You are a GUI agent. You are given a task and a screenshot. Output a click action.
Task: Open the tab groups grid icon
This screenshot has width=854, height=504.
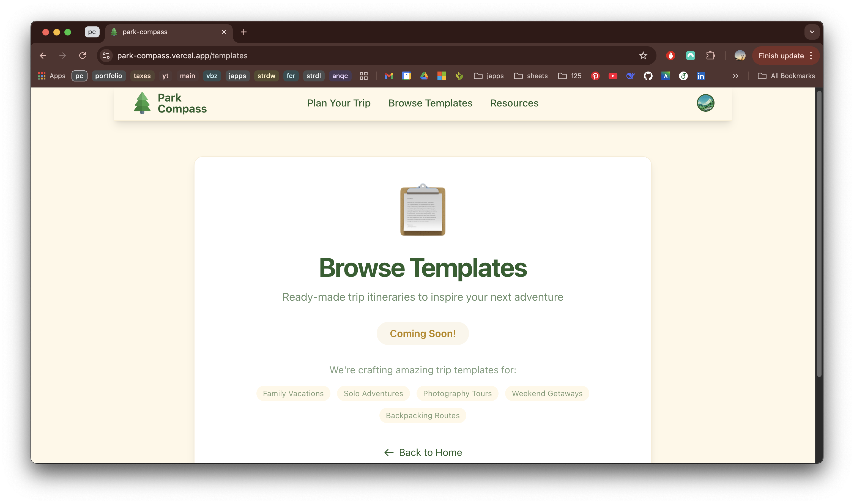363,76
